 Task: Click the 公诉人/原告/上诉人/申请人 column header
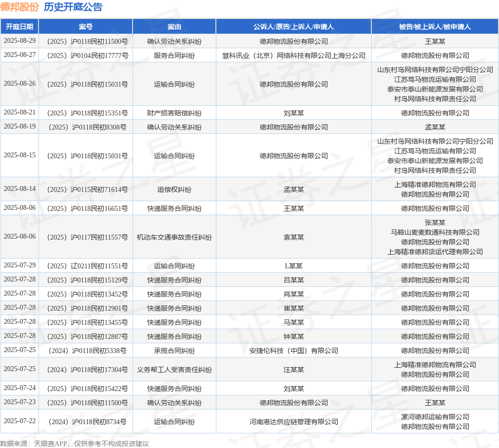pos(293,27)
